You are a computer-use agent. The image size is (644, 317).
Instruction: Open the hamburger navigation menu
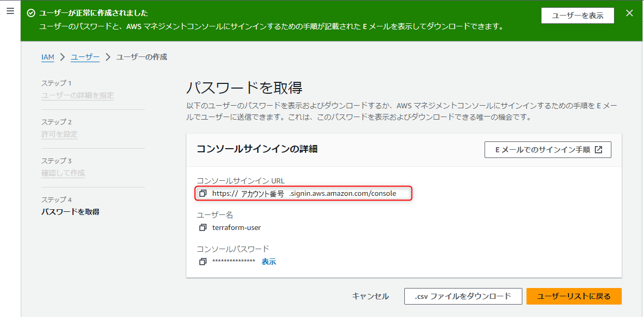pos(10,10)
